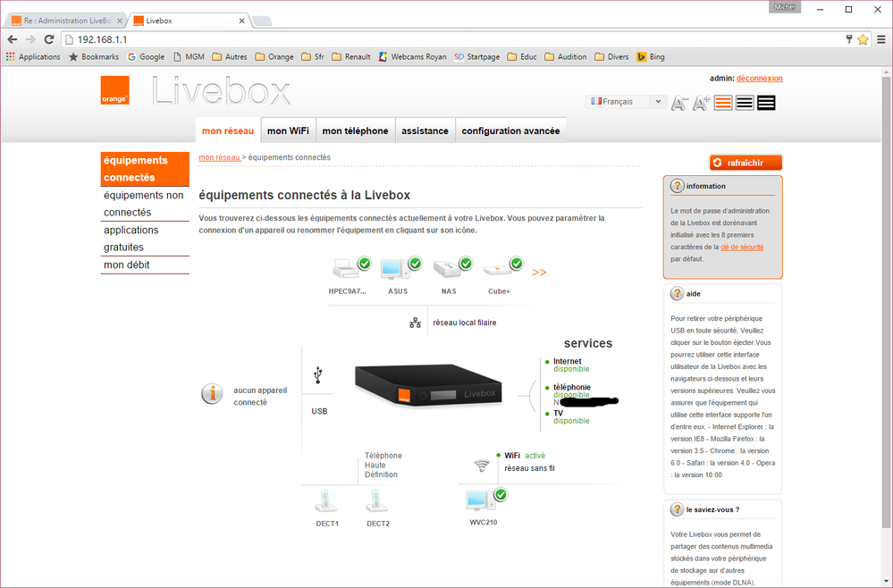Screen dimensions: 893x588
Task: Select mon débit in the sidebar
Action: point(145,265)
